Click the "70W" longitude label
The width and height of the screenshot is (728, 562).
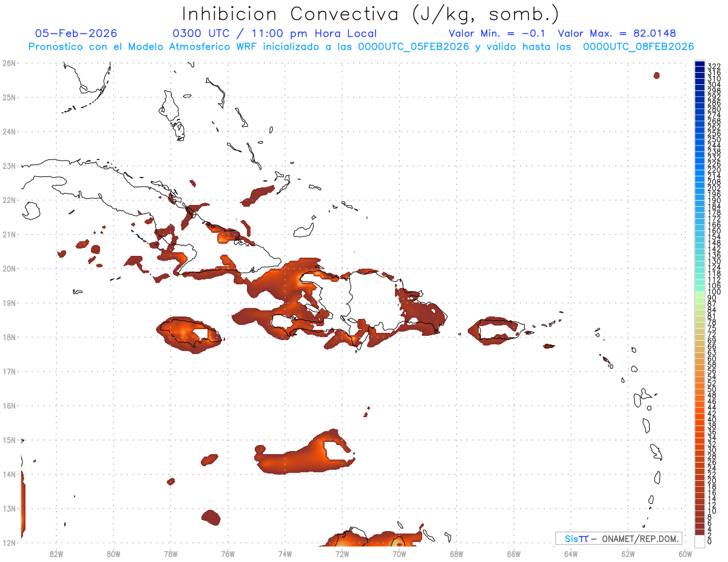point(399,554)
